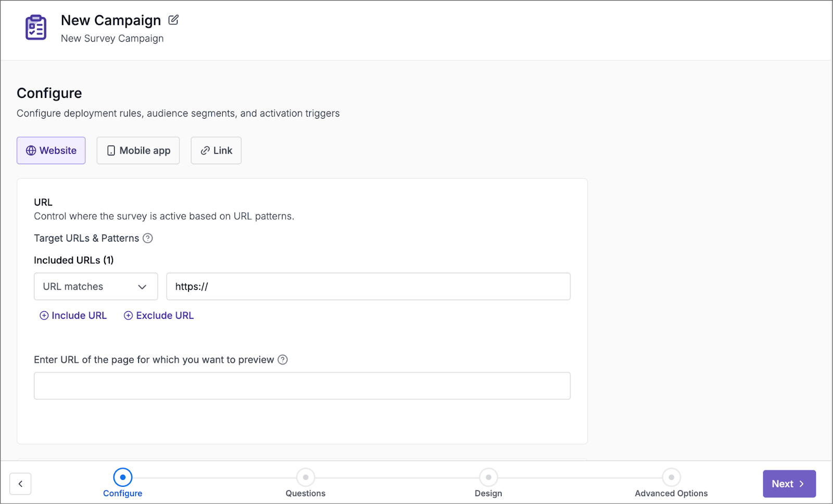Click the Next button
This screenshot has width=833, height=504.
pos(788,484)
